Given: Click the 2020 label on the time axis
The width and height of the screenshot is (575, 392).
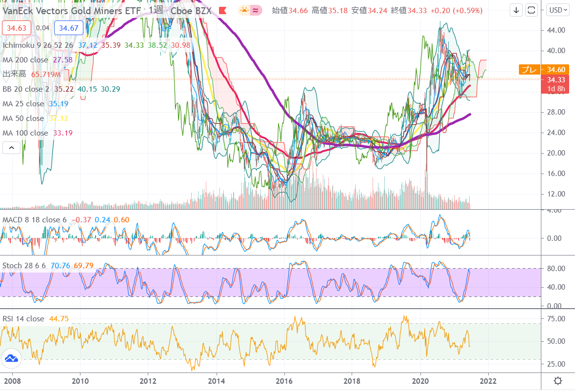Looking at the screenshot, I should point(420,381).
